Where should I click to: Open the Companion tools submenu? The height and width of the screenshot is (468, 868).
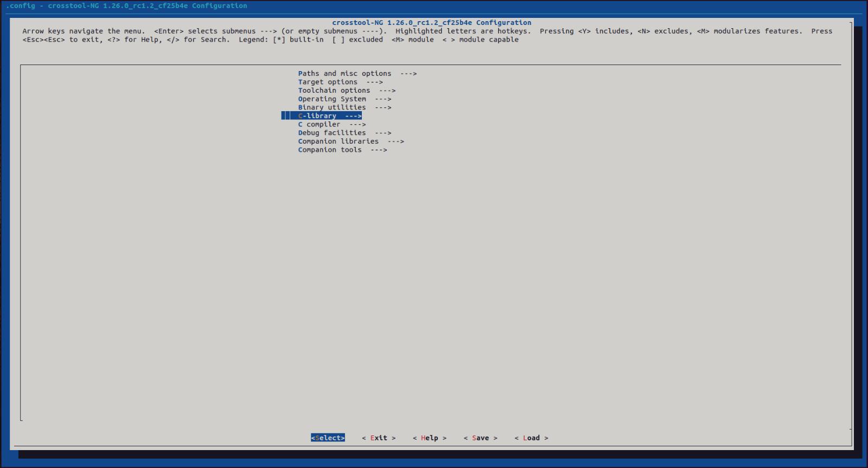342,150
